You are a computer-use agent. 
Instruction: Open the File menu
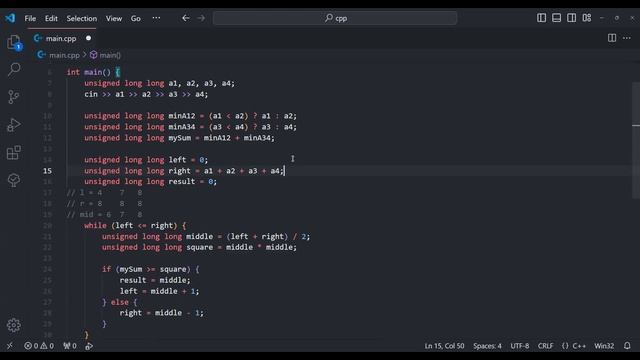pos(30,18)
